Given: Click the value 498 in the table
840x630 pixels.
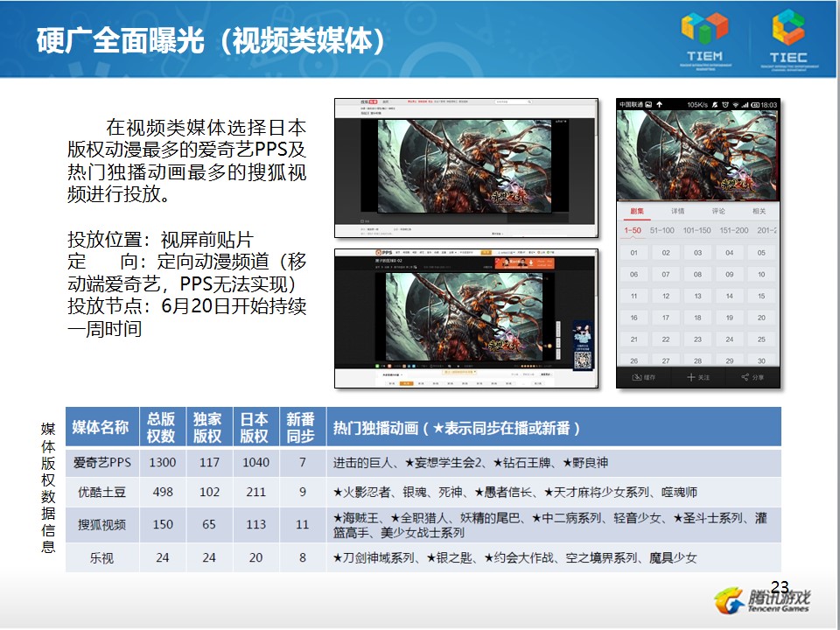Looking at the screenshot, I should (163, 492).
